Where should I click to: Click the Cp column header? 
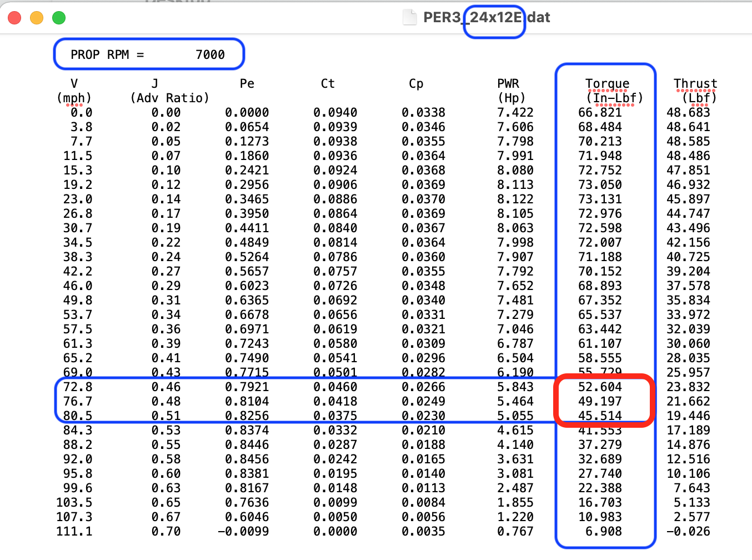coord(416,84)
